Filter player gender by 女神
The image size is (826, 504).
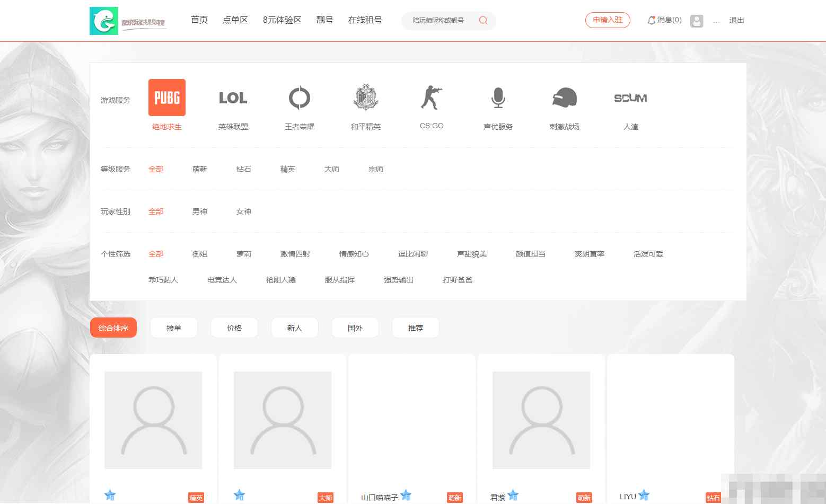243,211
